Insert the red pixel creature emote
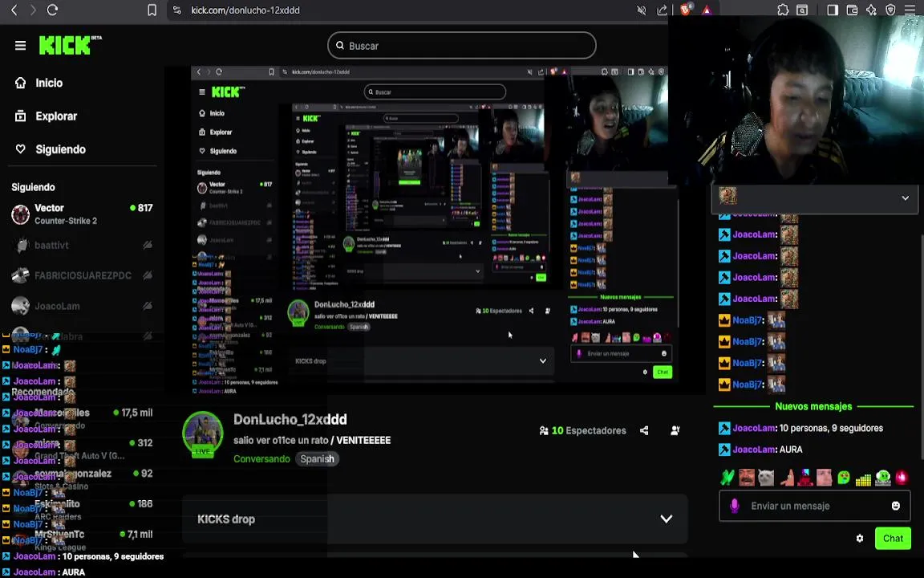 pos(805,477)
